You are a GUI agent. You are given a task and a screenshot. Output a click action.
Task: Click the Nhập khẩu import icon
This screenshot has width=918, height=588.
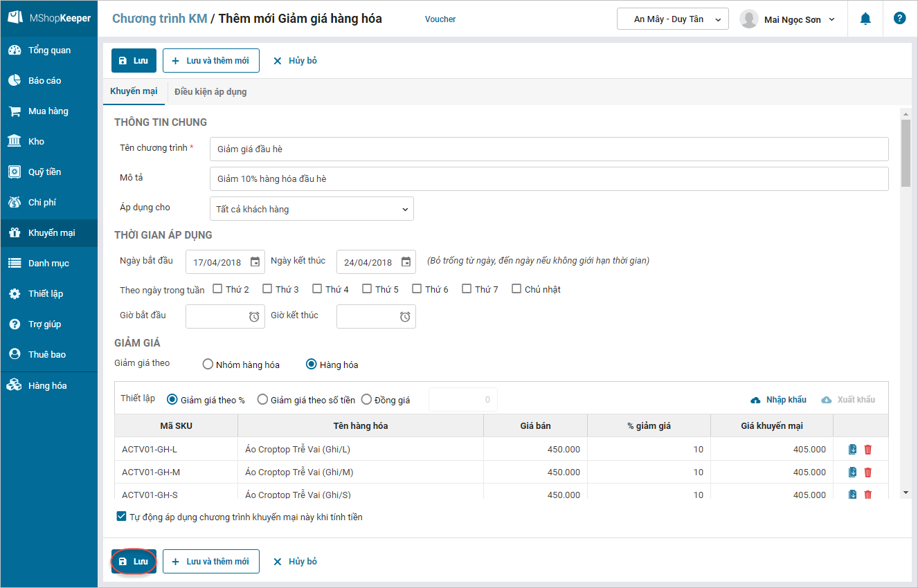pos(756,401)
